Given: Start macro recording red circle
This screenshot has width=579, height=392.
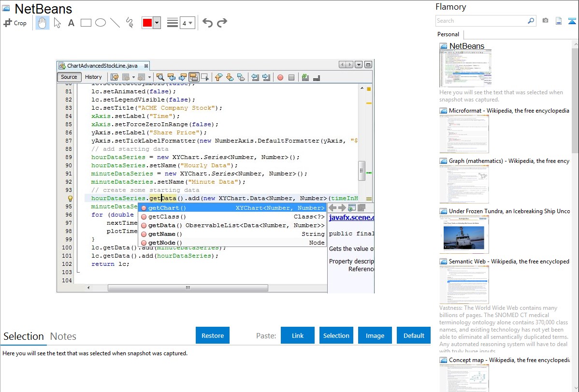Looking at the screenshot, I should tap(280, 77).
